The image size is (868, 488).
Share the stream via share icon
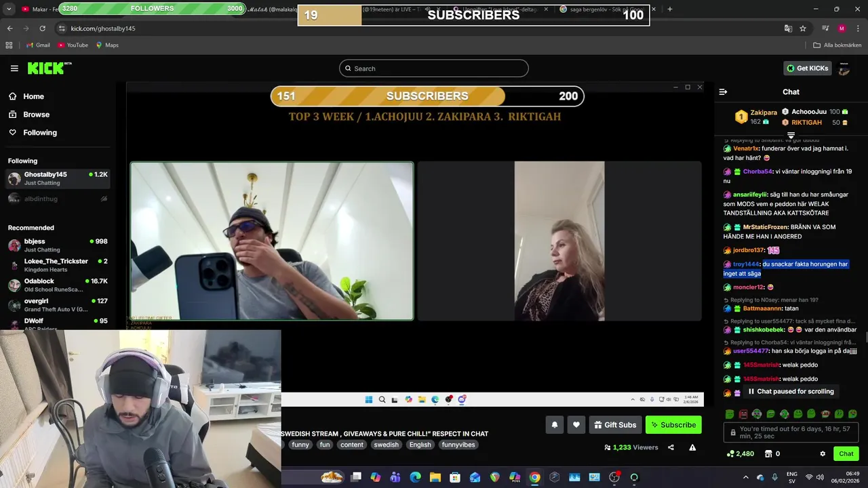coord(671,447)
